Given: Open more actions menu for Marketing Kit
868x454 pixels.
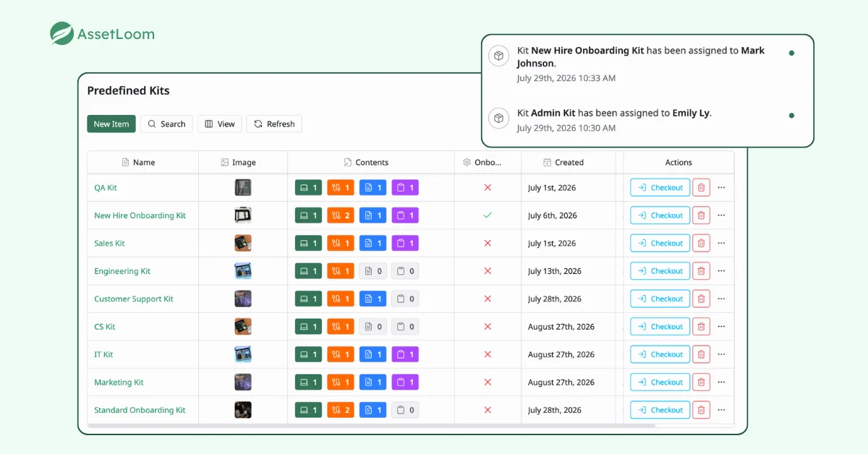Looking at the screenshot, I should click(x=721, y=382).
